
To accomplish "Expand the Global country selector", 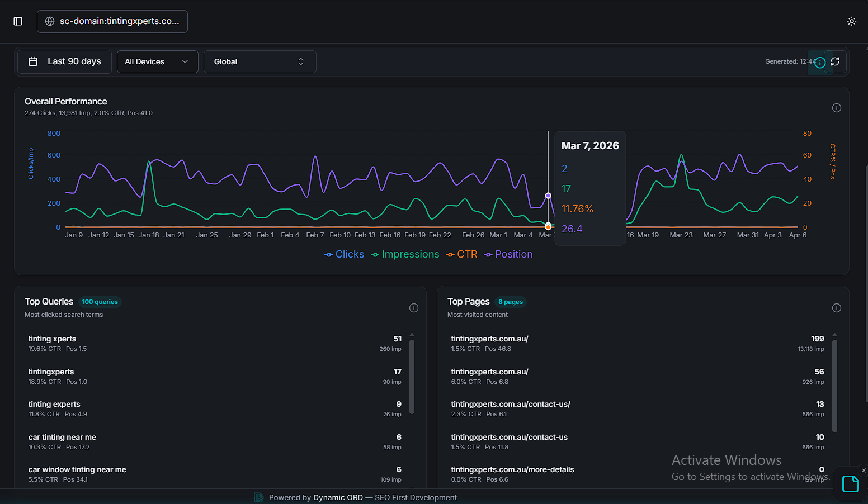I will coord(260,61).
